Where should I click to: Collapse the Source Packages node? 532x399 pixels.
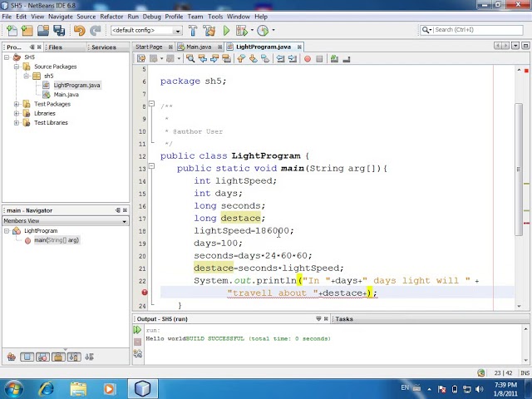point(17,66)
